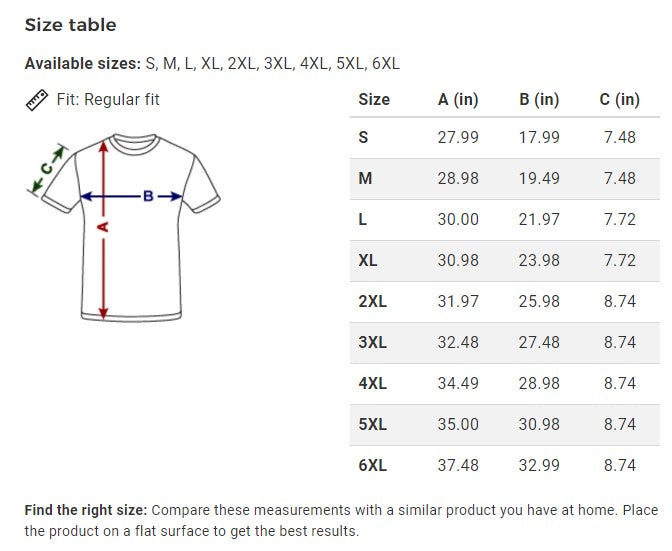Click the A (in) column header
Screen dimensions: 672x551
coord(458,99)
